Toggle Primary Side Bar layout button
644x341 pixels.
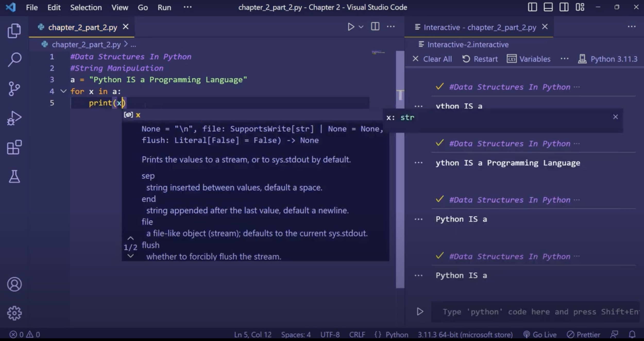click(x=532, y=7)
